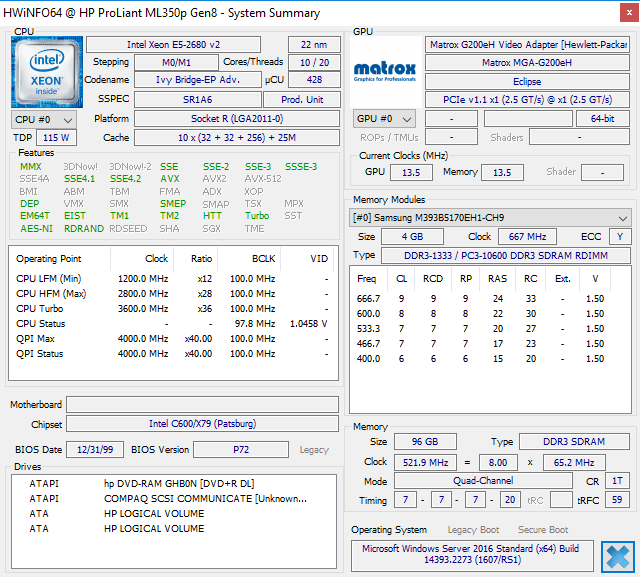Click the Secure Boot label

[543, 530]
